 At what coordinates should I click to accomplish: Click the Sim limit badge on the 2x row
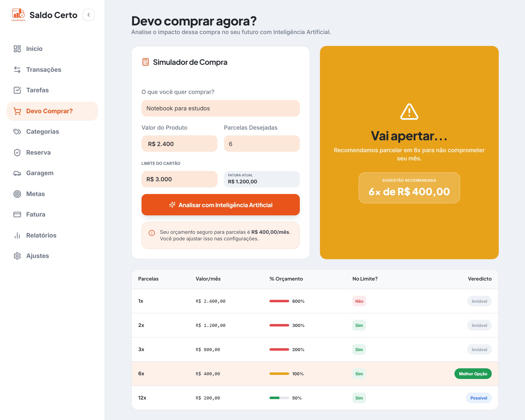(359, 325)
